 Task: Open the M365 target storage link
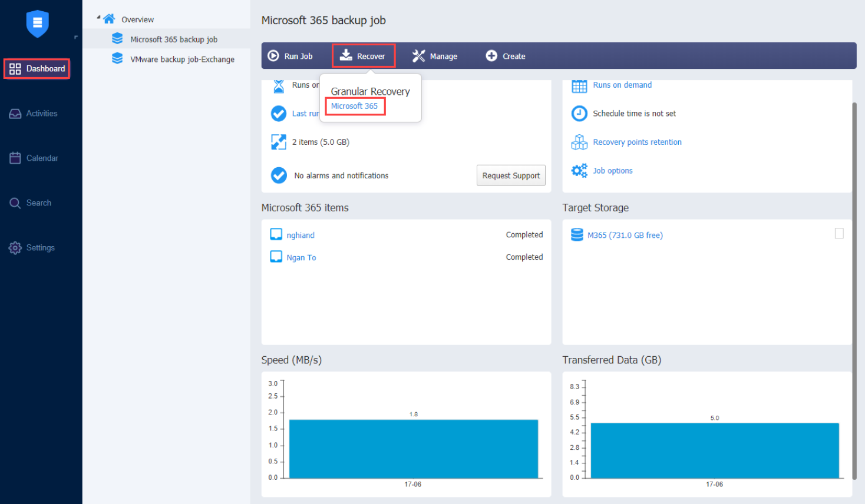pyautogui.click(x=625, y=234)
